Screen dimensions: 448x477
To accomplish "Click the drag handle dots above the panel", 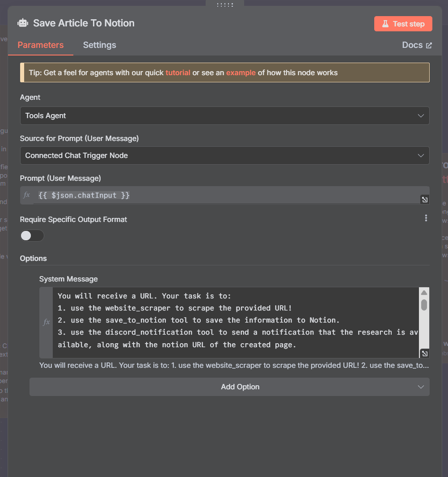I will coord(224,4).
